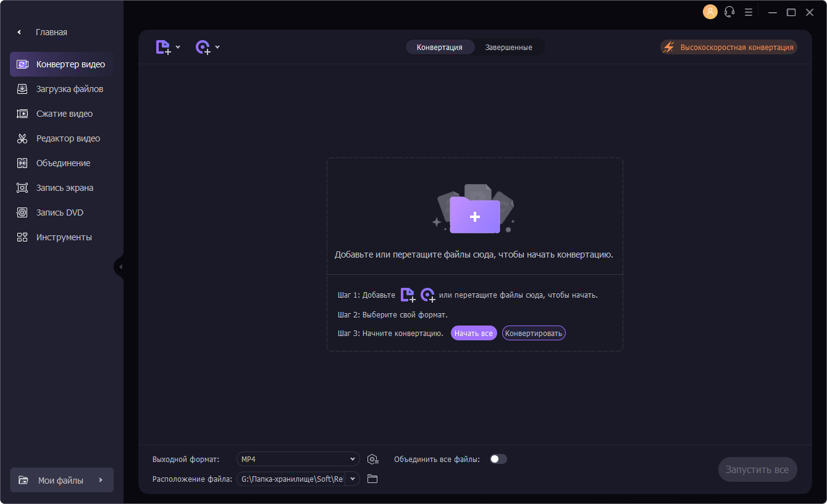Collapse the sidebar with the arrow handle
Screen dimensions: 827x504
[120, 267]
